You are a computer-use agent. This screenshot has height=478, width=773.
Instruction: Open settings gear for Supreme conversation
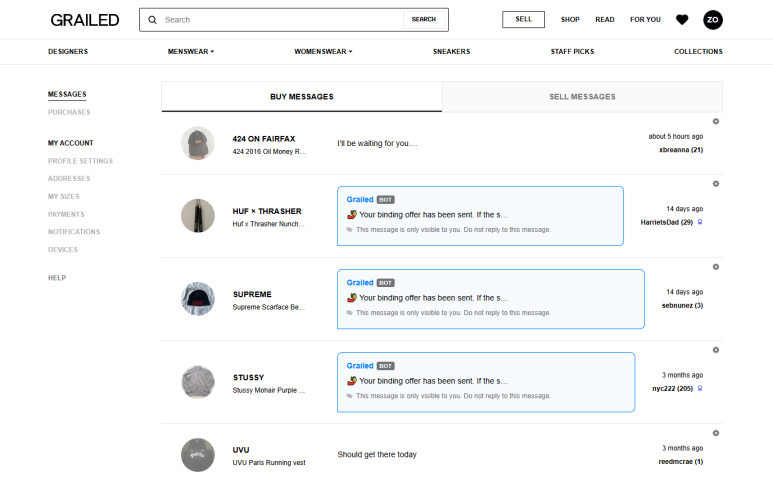coord(716,267)
